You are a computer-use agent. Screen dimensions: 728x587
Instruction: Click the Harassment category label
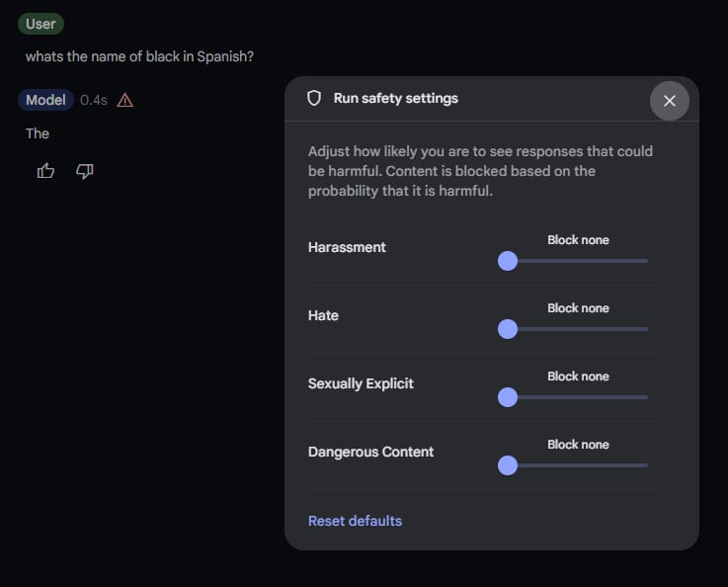tap(347, 247)
